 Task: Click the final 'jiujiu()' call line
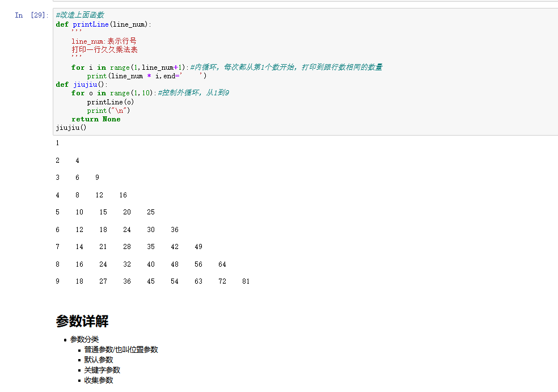(71, 128)
